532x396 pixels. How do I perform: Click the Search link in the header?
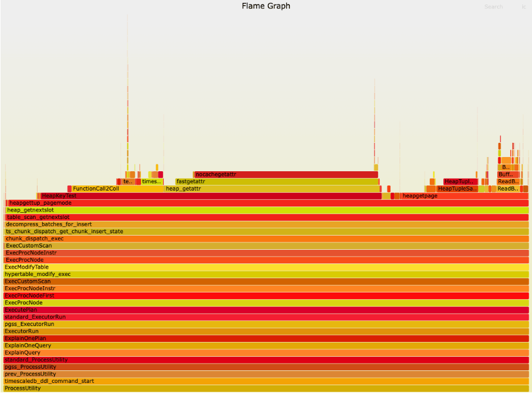point(493,7)
